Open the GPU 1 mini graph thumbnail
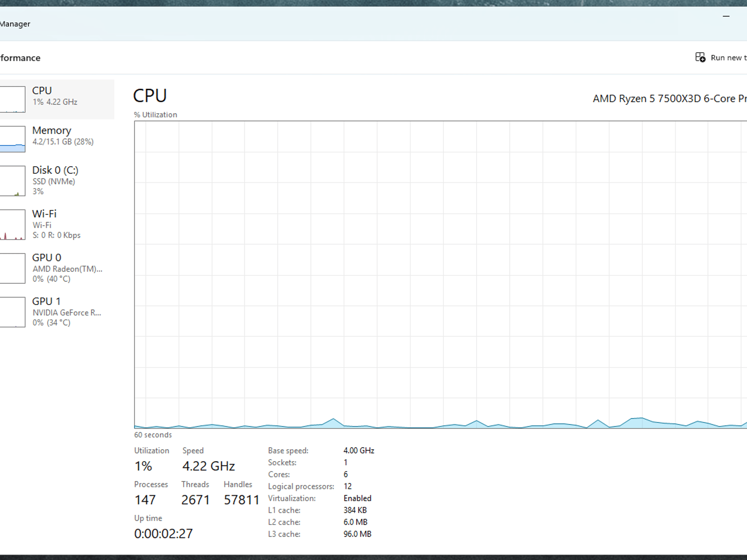 pyautogui.click(x=12, y=312)
